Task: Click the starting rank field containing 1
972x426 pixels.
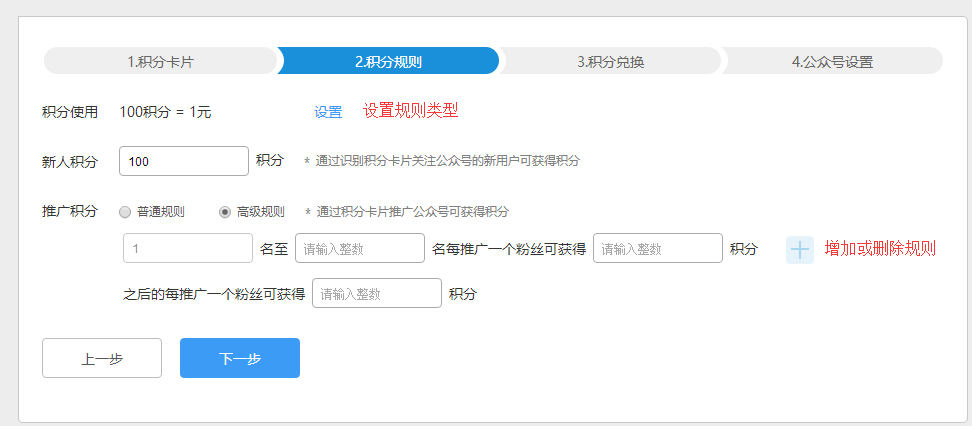Action: tap(187, 249)
